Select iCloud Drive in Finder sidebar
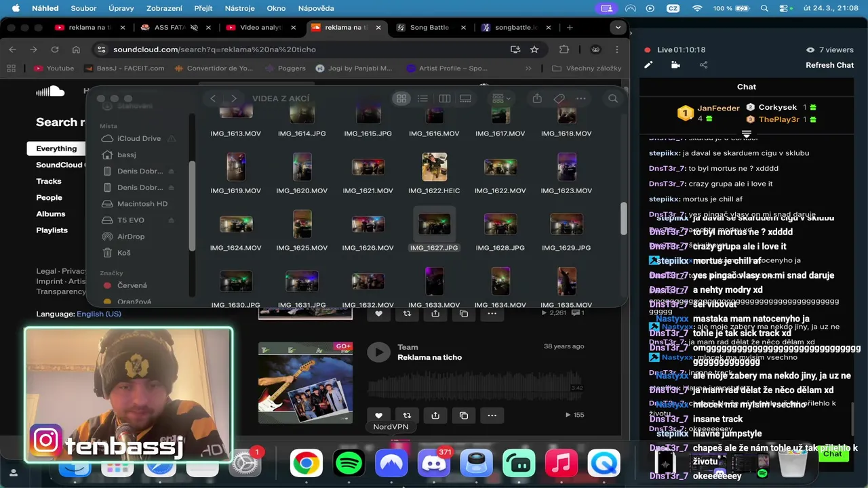Screen dimensions: 868x488 pyautogui.click(x=138, y=138)
